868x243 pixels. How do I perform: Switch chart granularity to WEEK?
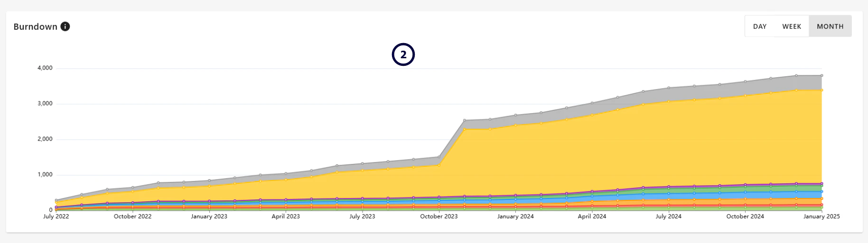792,27
